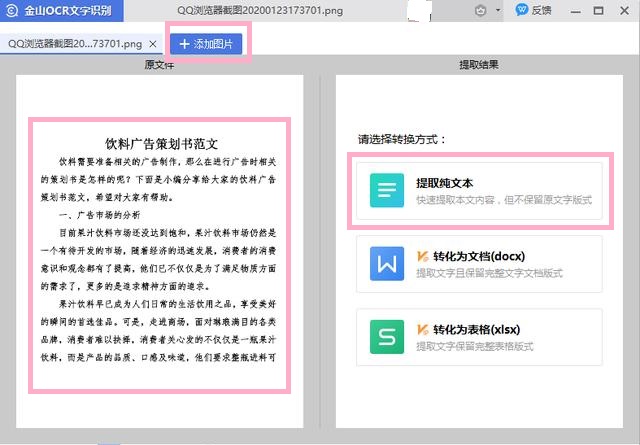Click the original document preview image
640x445 pixels.
click(160, 256)
